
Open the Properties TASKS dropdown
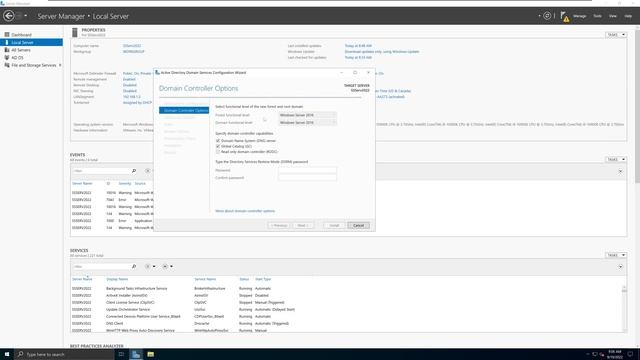616,35
